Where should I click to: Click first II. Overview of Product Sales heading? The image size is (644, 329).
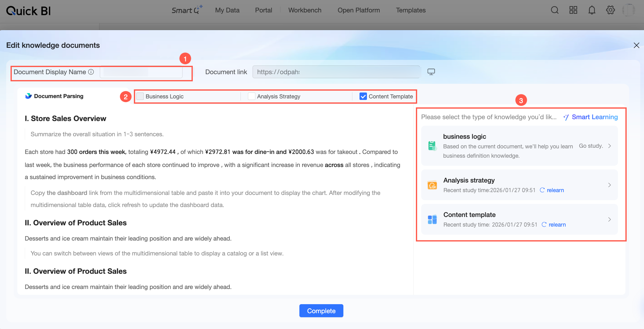[76, 223]
